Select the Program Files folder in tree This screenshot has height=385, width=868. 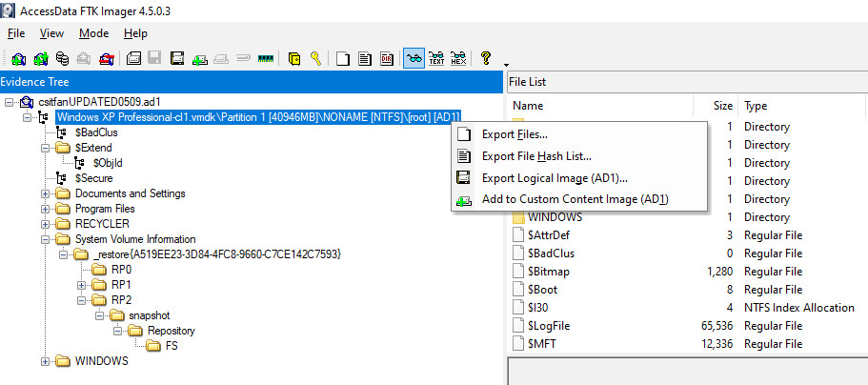[x=105, y=209]
